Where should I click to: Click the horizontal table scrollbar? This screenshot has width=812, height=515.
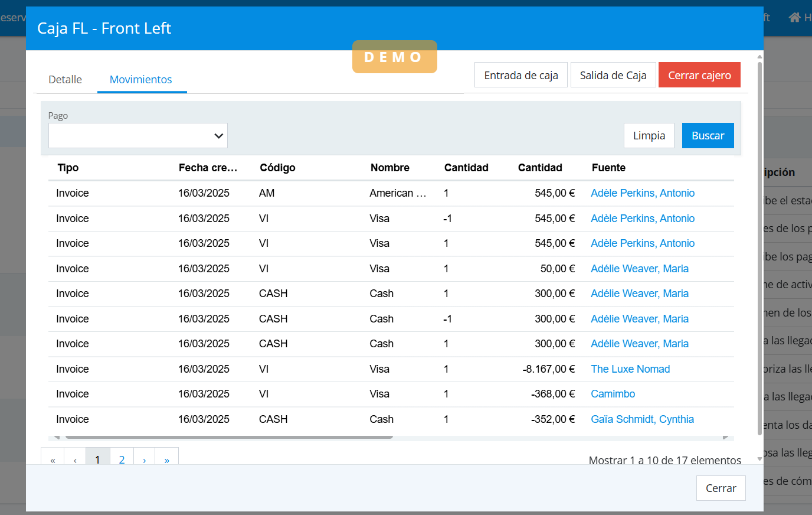click(229, 437)
